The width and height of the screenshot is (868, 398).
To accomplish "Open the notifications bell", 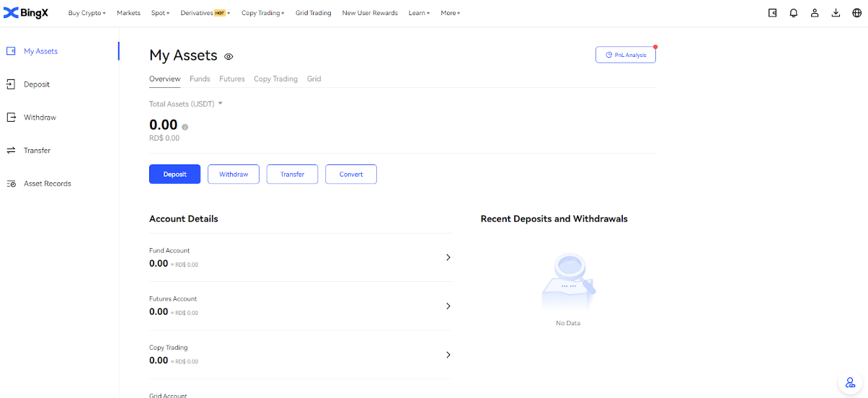I will tap(794, 13).
